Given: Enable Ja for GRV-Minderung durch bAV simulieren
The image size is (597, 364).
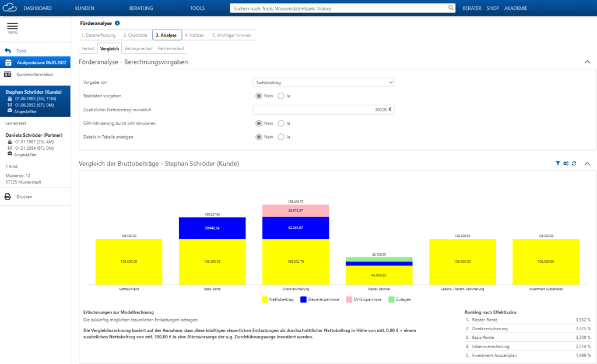Looking at the screenshot, I should click(281, 123).
